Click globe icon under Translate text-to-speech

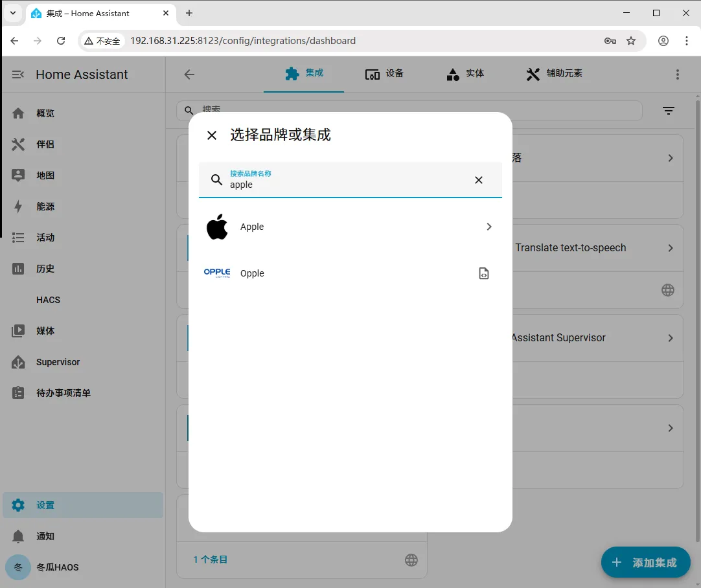click(667, 290)
